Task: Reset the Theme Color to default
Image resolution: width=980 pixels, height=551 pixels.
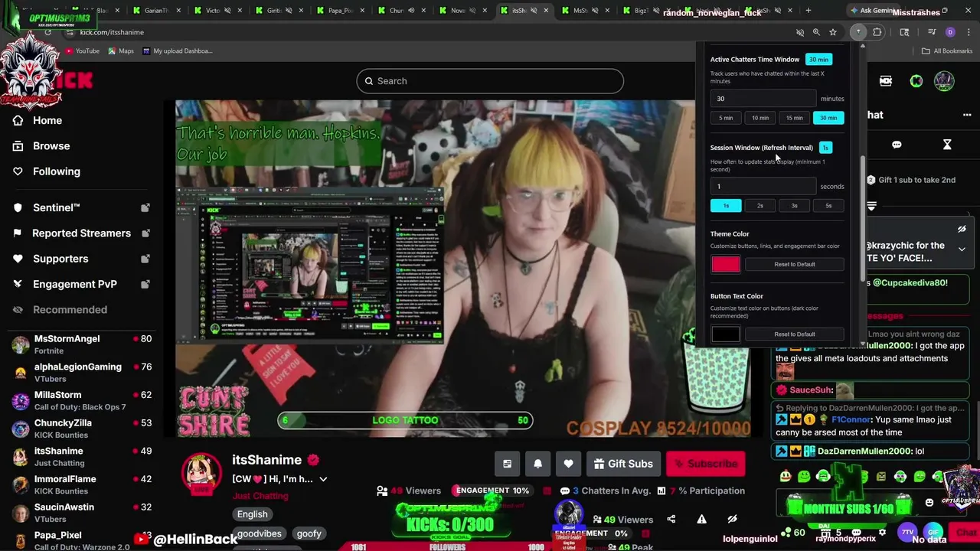Action: (795, 264)
